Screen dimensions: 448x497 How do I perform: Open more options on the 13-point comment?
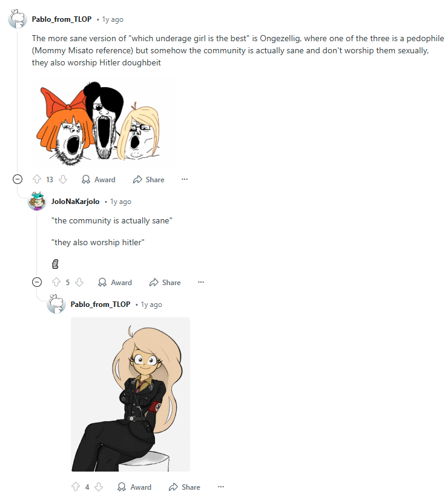185,179
